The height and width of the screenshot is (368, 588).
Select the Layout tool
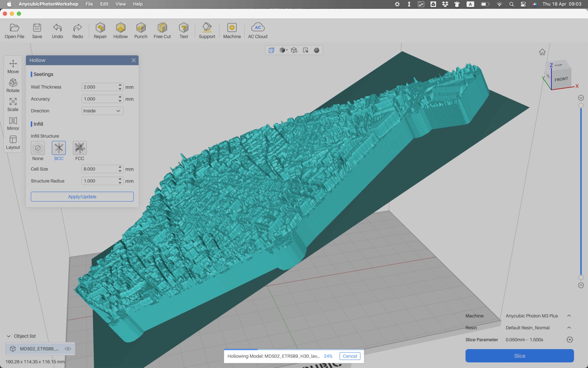13,143
